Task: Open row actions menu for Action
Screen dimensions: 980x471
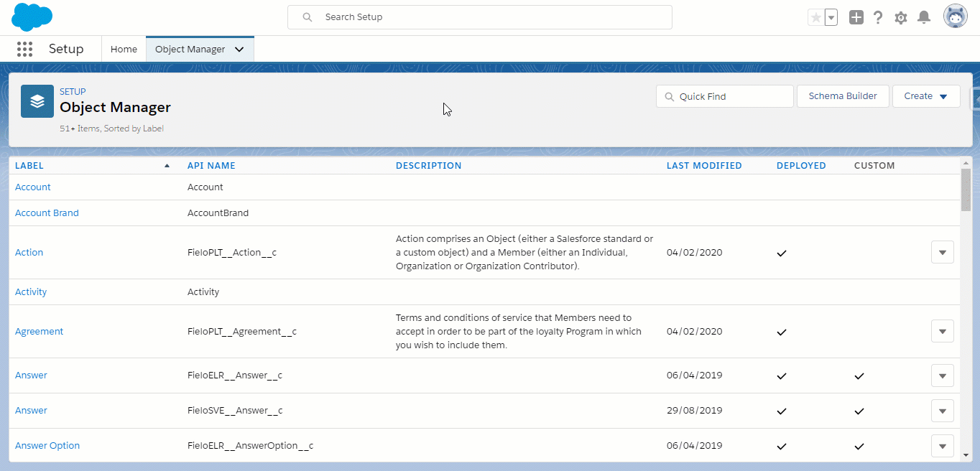Action: (x=943, y=253)
